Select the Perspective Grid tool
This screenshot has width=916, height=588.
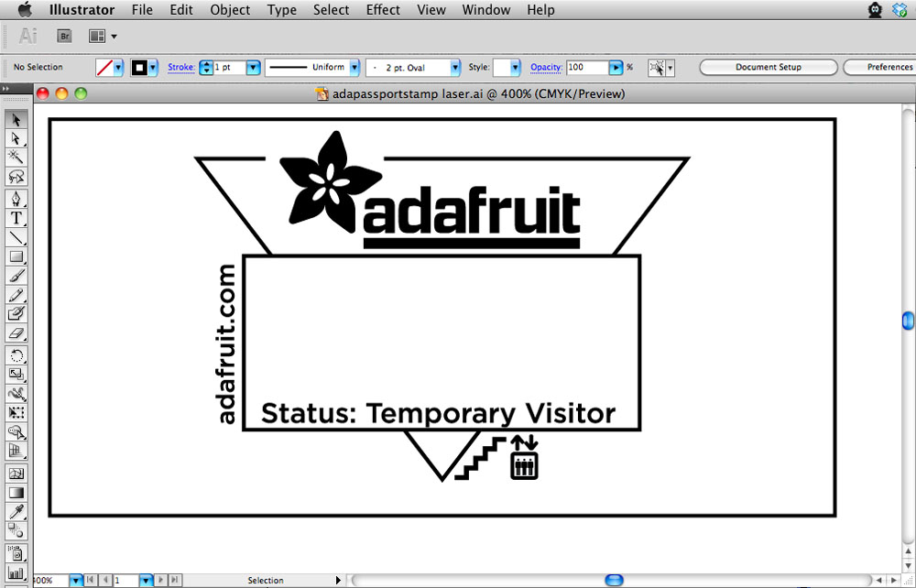tap(16, 451)
